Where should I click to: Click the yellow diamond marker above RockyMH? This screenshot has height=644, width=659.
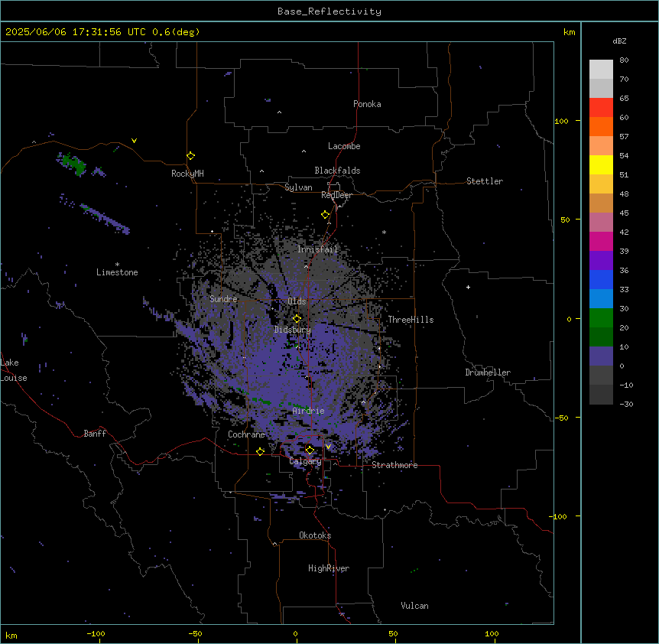coord(190,156)
